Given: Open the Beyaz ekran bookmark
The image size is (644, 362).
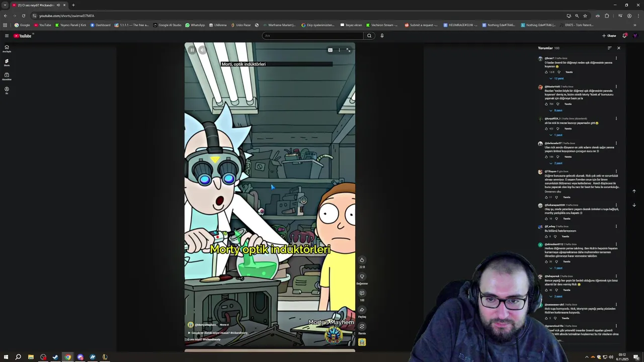Looking at the screenshot, I should tap(351, 25).
